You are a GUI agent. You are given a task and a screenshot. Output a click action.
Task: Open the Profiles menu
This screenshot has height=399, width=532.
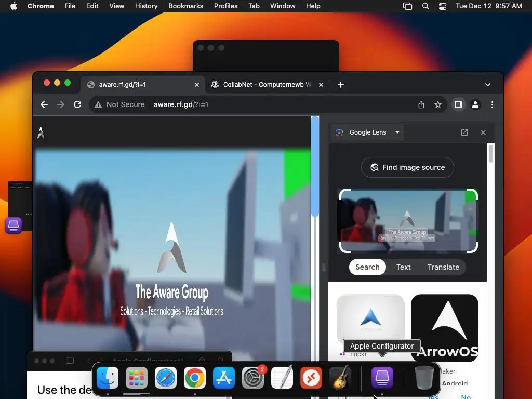[x=225, y=6]
